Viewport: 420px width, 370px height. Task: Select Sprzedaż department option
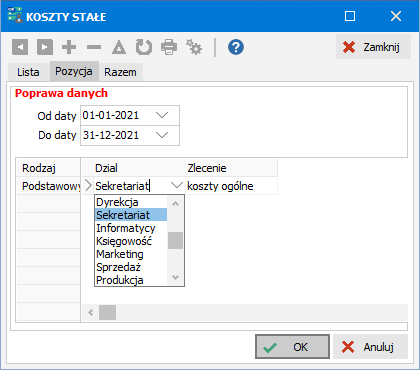click(131, 267)
